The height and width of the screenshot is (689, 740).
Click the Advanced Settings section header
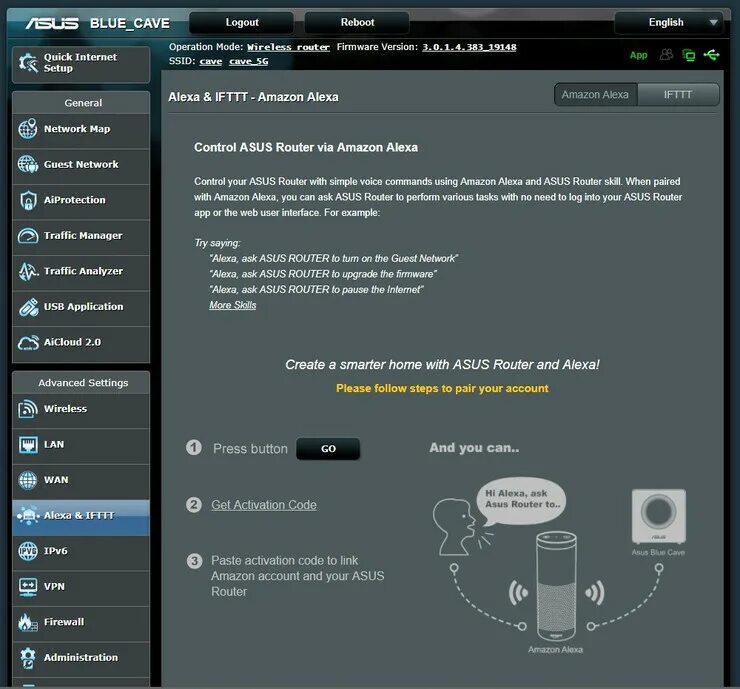[83, 383]
